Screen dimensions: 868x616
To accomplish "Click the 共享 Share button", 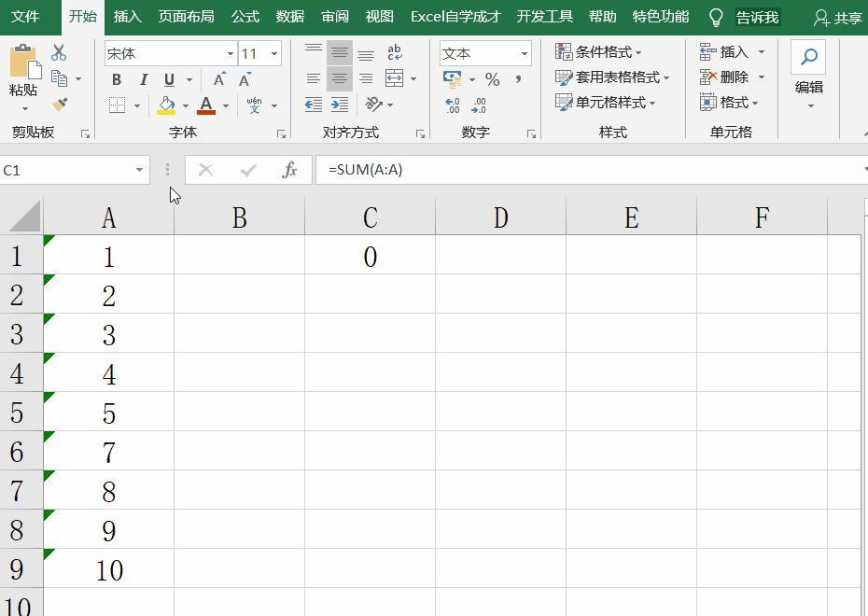I will (x=837, y=18).
